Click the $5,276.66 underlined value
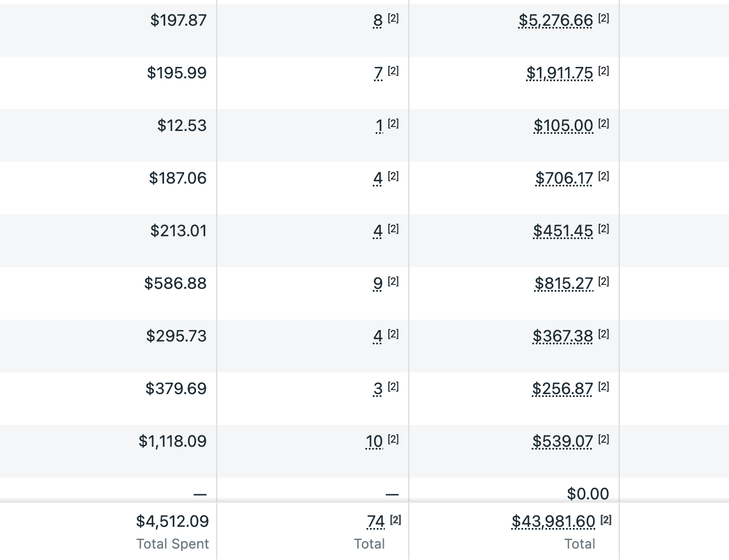The width and height of the screenshot is (729, 560). click(x=555, y=21)
